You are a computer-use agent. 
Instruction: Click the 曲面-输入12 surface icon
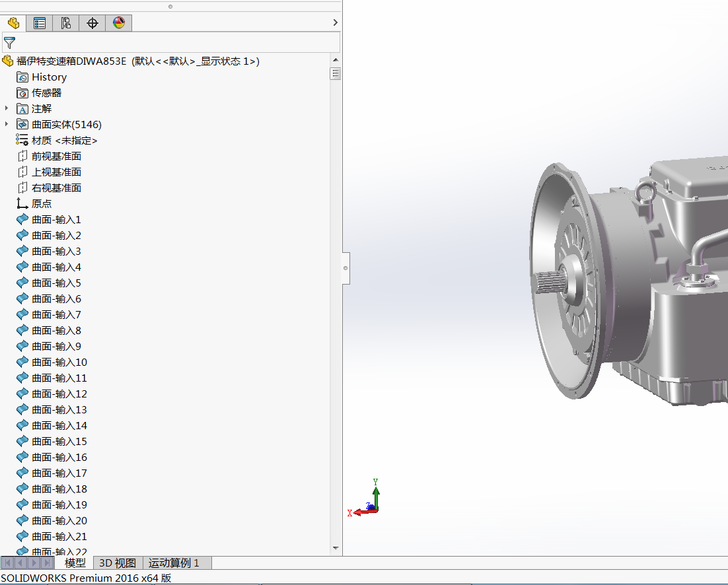tap(22, 394)
